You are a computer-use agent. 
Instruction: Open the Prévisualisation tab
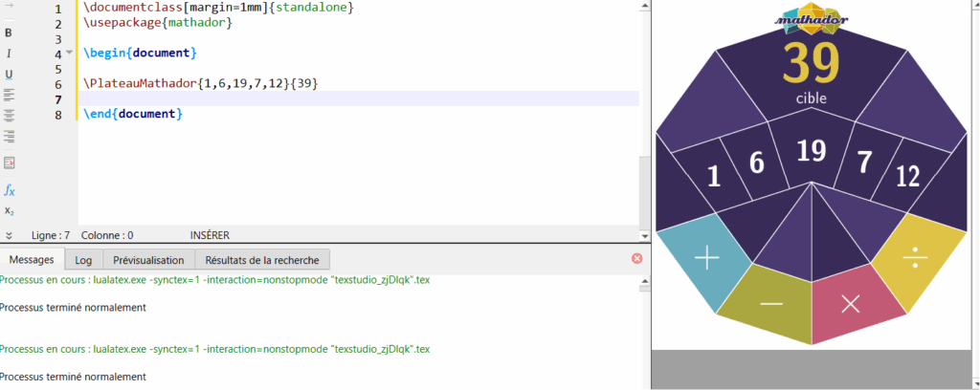click(x=147, y=259)
